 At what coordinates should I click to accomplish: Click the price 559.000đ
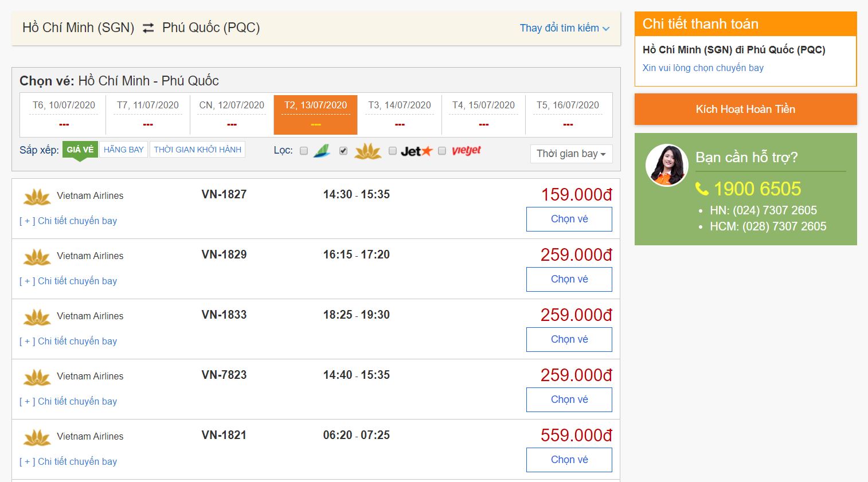click(577, 436)
